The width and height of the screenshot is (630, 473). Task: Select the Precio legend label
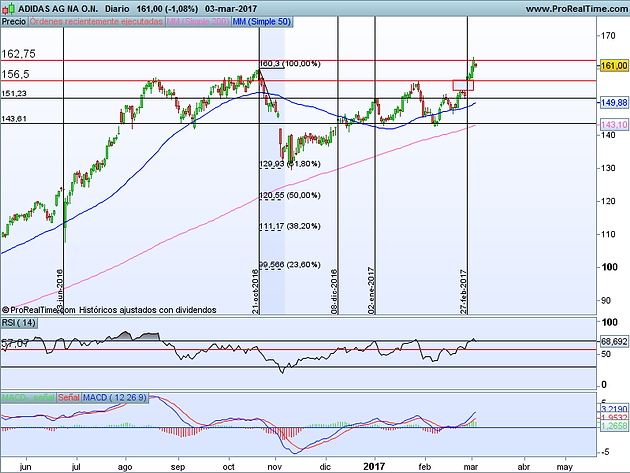pyautogui.click(x=14, y=22)
